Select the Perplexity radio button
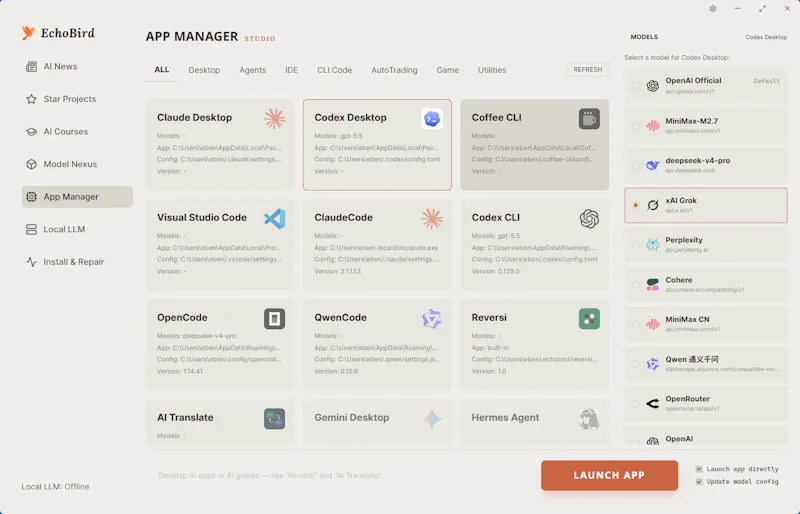The width and height of the screenshot is (800, 514). pos(635,245)
